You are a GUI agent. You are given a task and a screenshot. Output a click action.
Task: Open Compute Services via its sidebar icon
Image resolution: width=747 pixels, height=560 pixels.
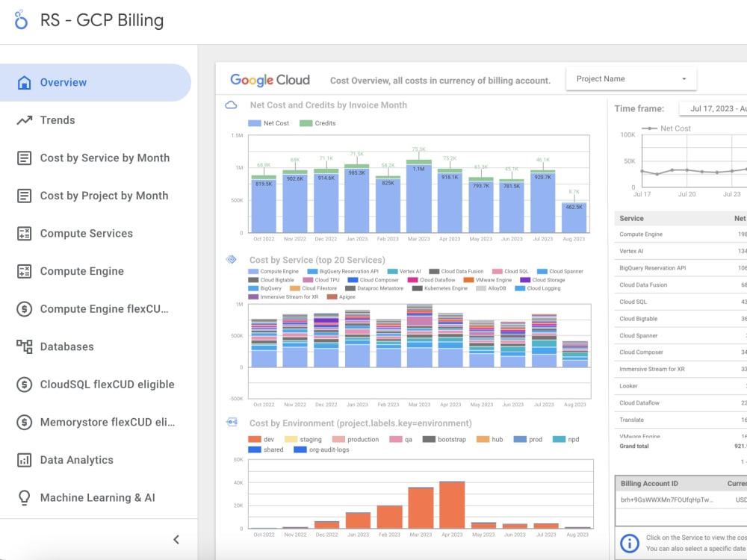tap(26, 233)
